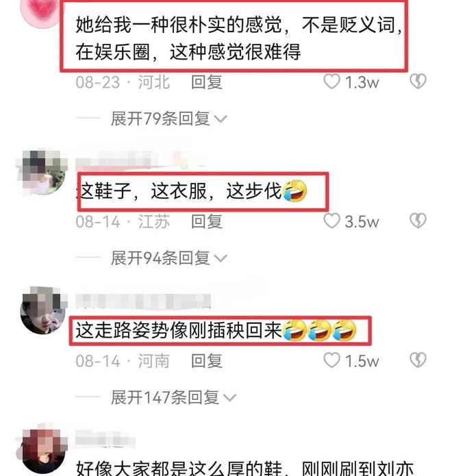This screenshot has width=452, height=476.
Task: Dislike the 江苏 comment via broken heart
Action: [x=418, y=221]
